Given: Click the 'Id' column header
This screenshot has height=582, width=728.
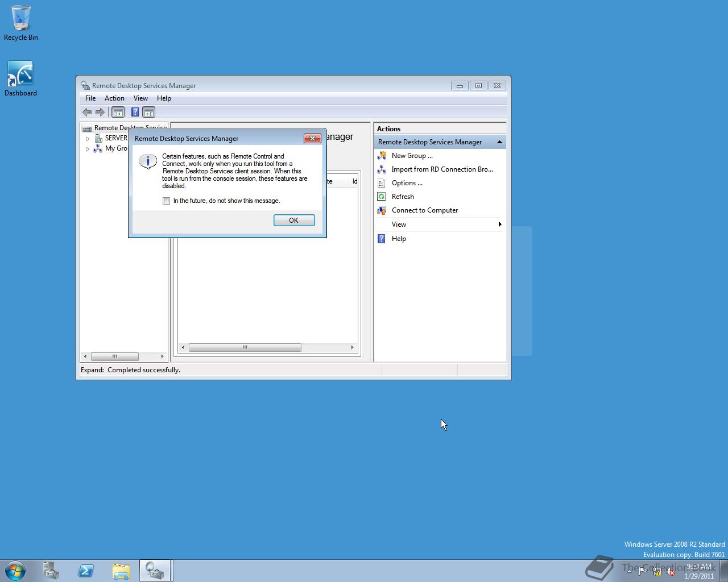Looking at the screenshot, I should click(x=355, y=181).
